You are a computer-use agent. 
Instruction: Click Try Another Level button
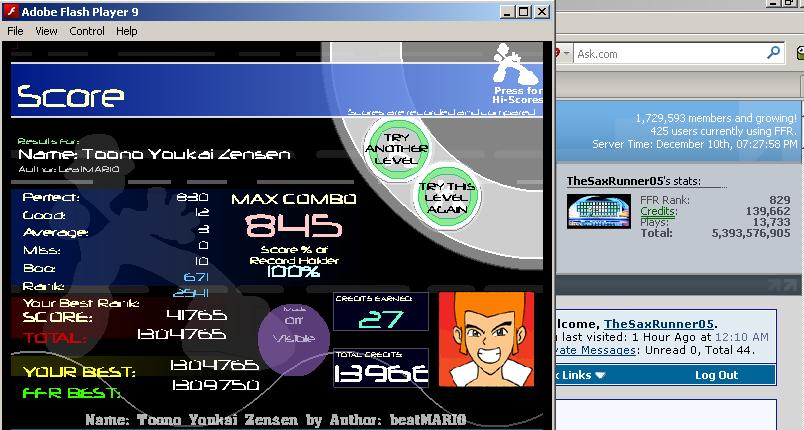tap(397, 149)
